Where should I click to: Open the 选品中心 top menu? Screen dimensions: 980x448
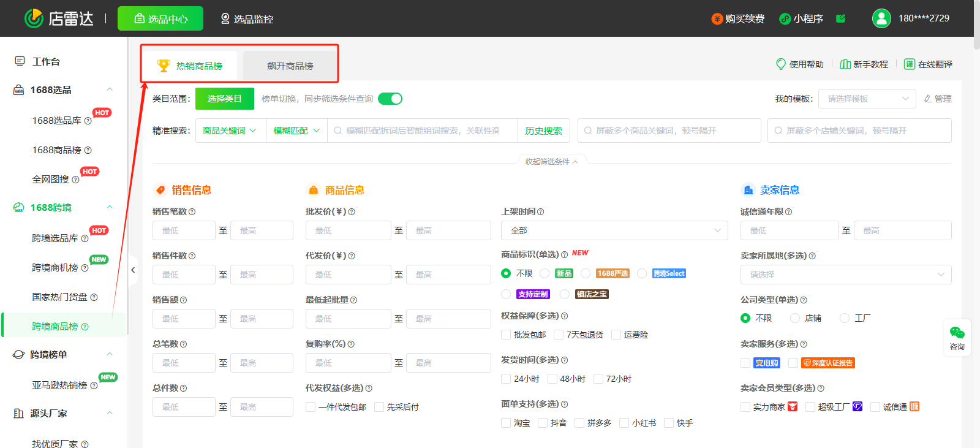pos(160,18)
